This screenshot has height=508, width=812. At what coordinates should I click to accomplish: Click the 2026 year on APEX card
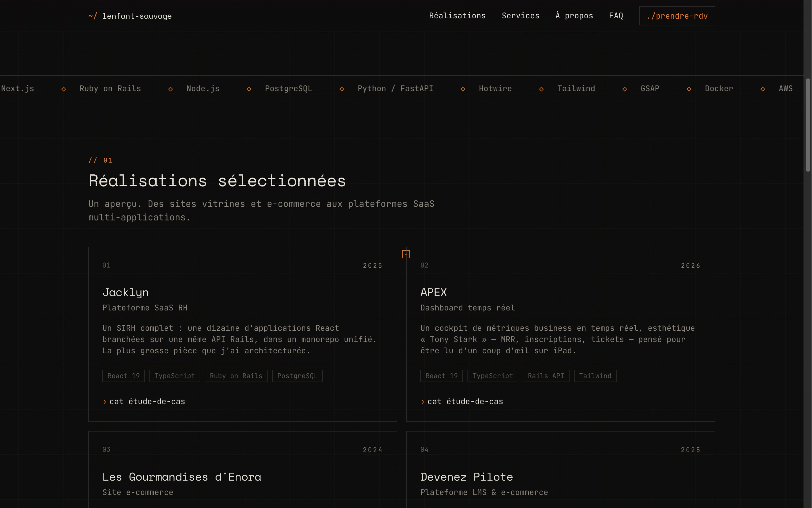690,265
